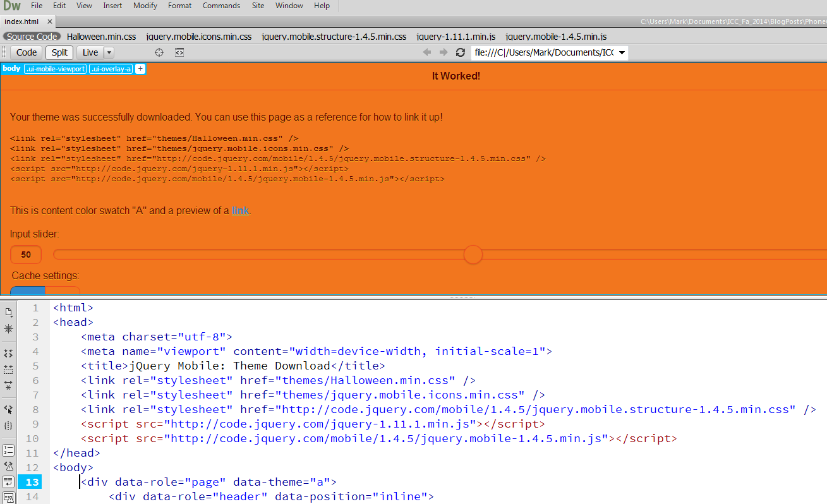This screenshot has height=504, width=827.
Task: Click the preview "link" hyperlink
Action: click(241, 211)
